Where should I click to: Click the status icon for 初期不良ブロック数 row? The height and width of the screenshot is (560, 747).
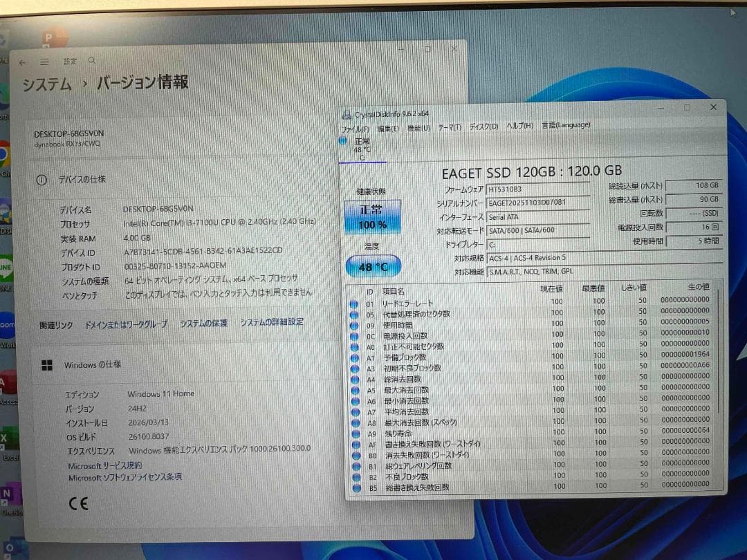[355, 368]
